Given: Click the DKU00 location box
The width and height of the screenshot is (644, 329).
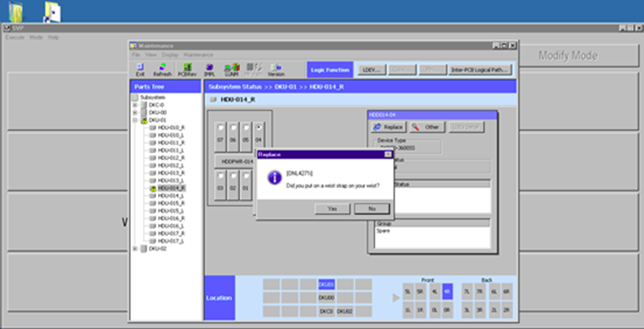Looking at the screenshot, I should (326, 298).
